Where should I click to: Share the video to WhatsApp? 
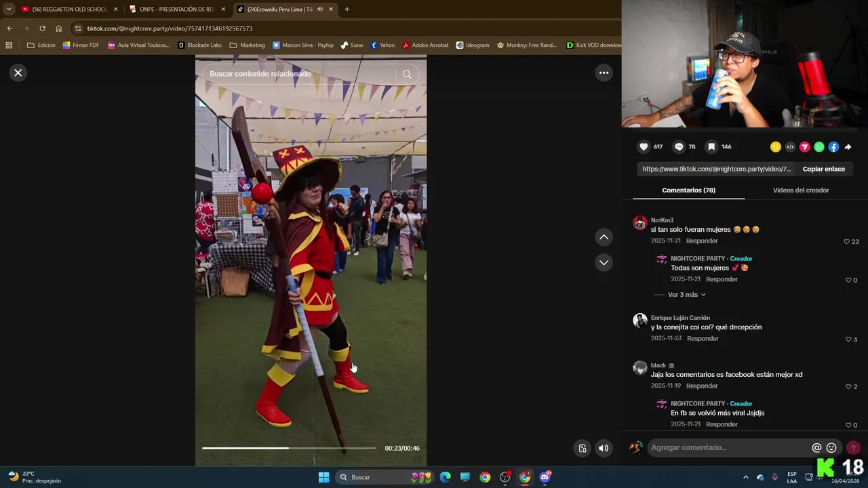tap(819, 147)
